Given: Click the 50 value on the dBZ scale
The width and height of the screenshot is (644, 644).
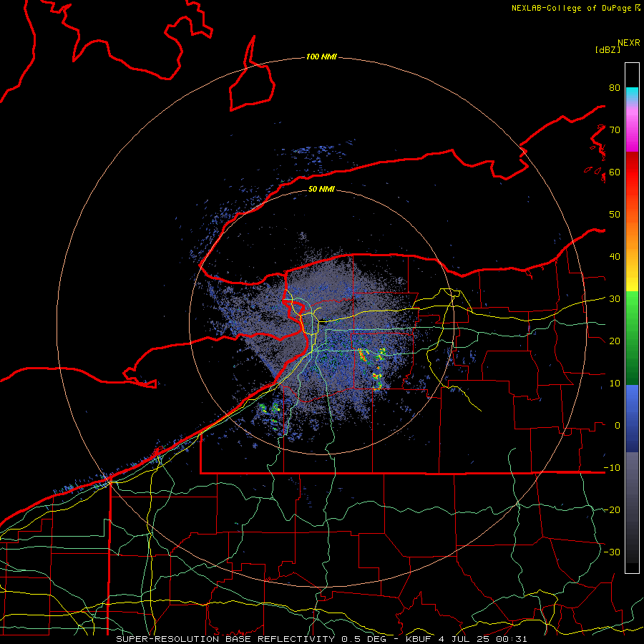Looking at the screenshot, I should coord(615,215).
